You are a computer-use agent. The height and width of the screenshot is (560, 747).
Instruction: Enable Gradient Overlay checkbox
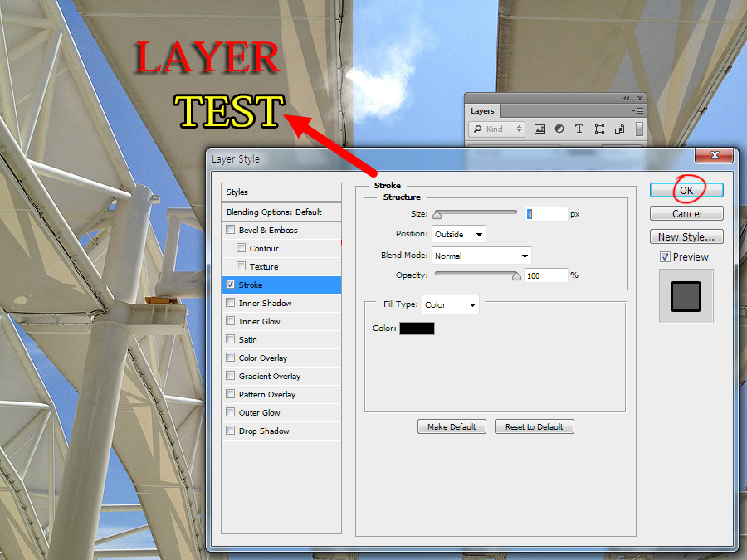pyautogui.click(x=230, y=375)
